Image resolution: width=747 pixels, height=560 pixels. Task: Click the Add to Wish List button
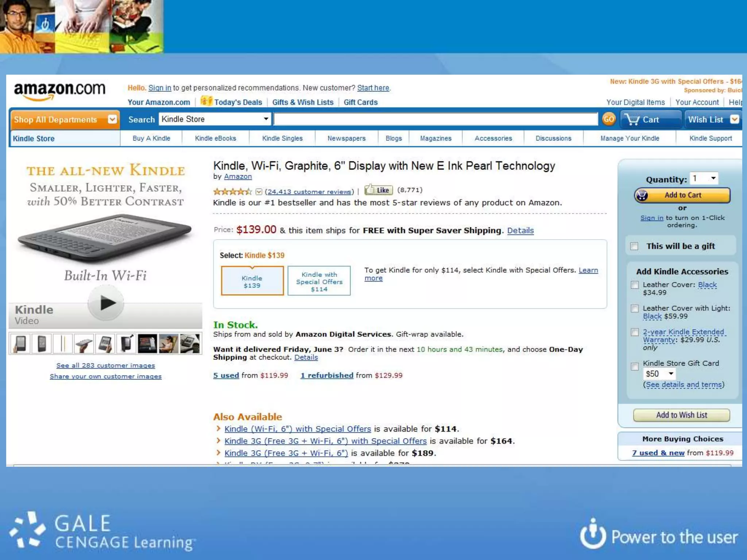point(681,415)
